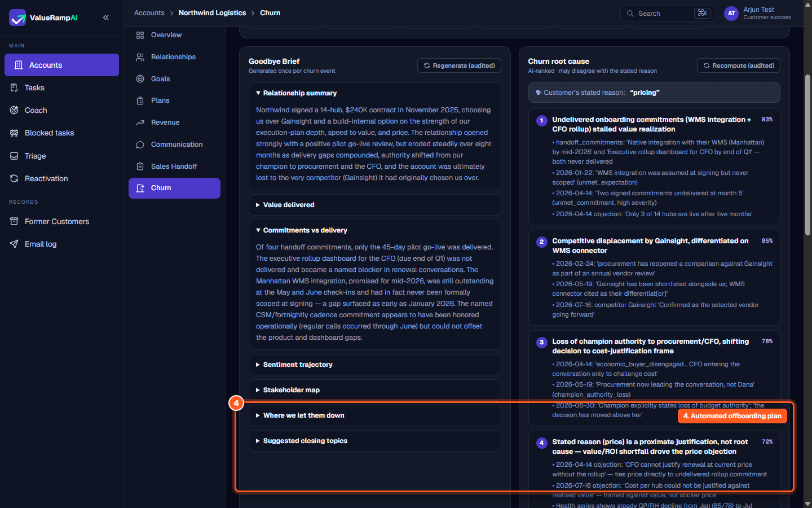Switch to Relationships account tab
Screen dimensions: 812x508
[174, 57]
